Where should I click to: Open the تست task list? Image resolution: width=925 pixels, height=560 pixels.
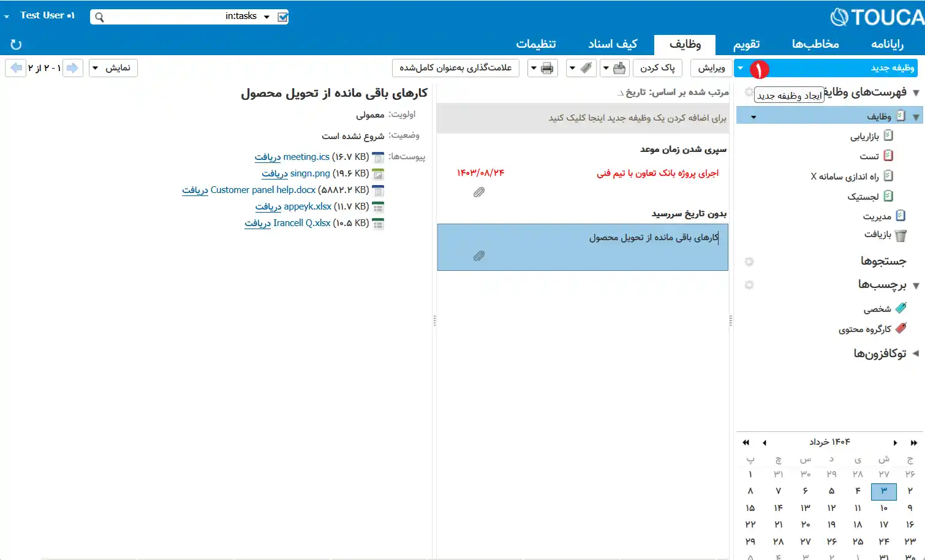(x=876, y=156)
